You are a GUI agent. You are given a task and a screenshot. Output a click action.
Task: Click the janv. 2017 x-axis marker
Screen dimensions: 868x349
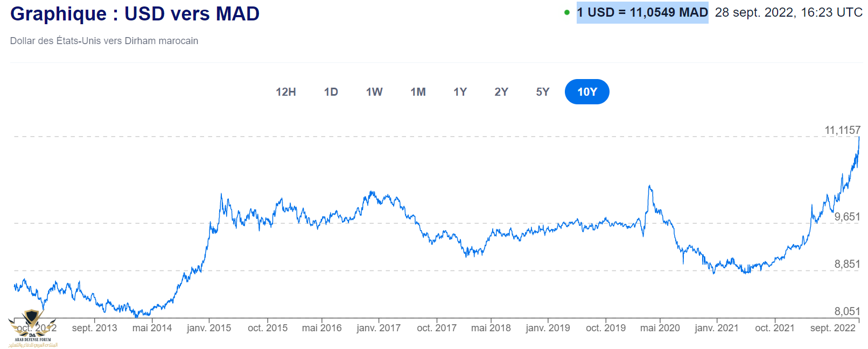click(379, 328)
